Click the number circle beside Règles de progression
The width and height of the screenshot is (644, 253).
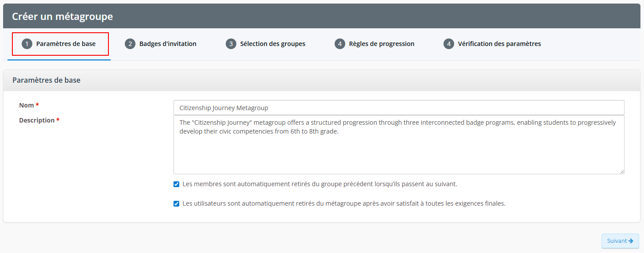point(340,44)
